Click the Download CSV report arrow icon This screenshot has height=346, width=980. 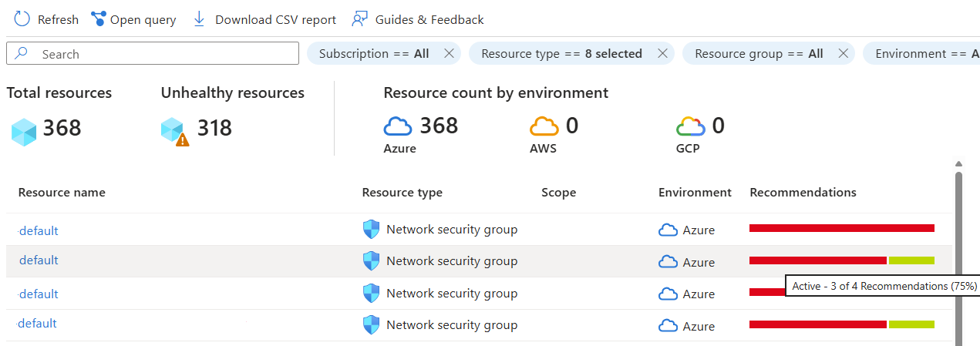tap(199, 19)
